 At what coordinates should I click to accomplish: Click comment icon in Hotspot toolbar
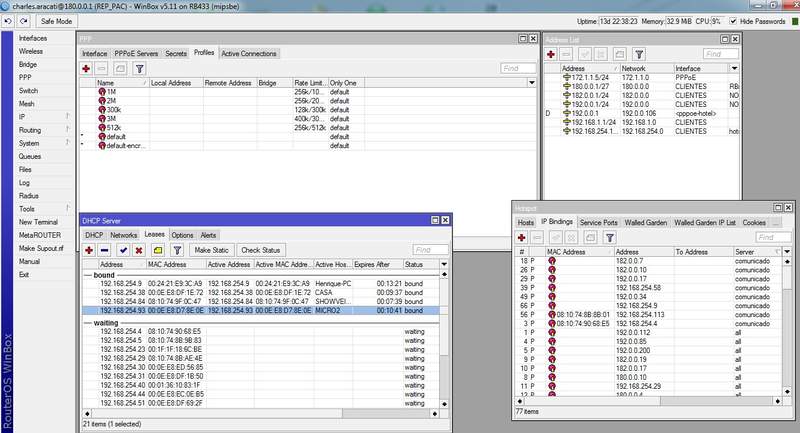click(590, 238)
